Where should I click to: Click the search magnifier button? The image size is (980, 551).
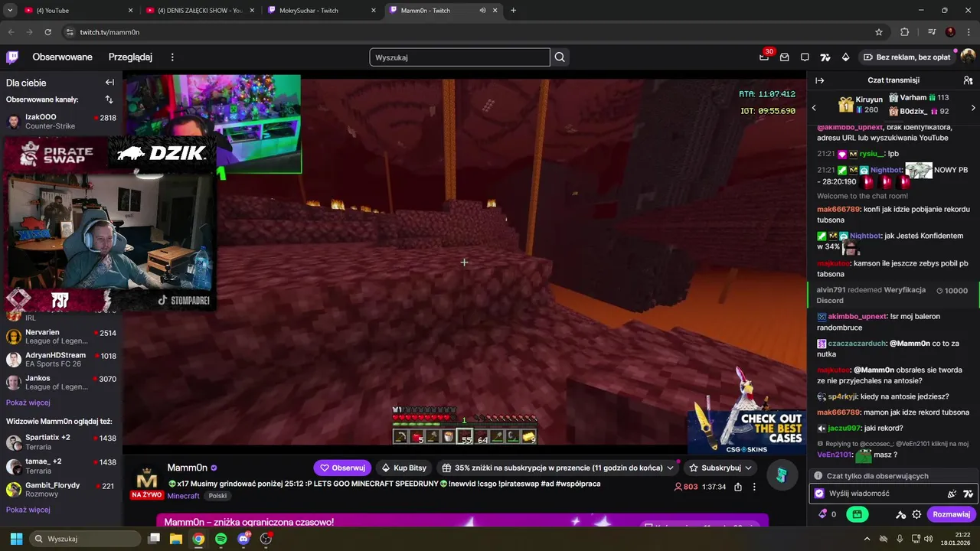[x=560, y=57]
